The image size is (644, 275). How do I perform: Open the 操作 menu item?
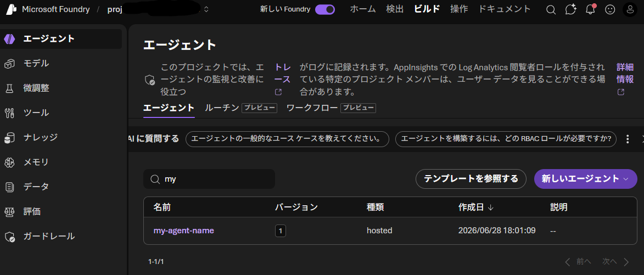click(x=459, y=9)
